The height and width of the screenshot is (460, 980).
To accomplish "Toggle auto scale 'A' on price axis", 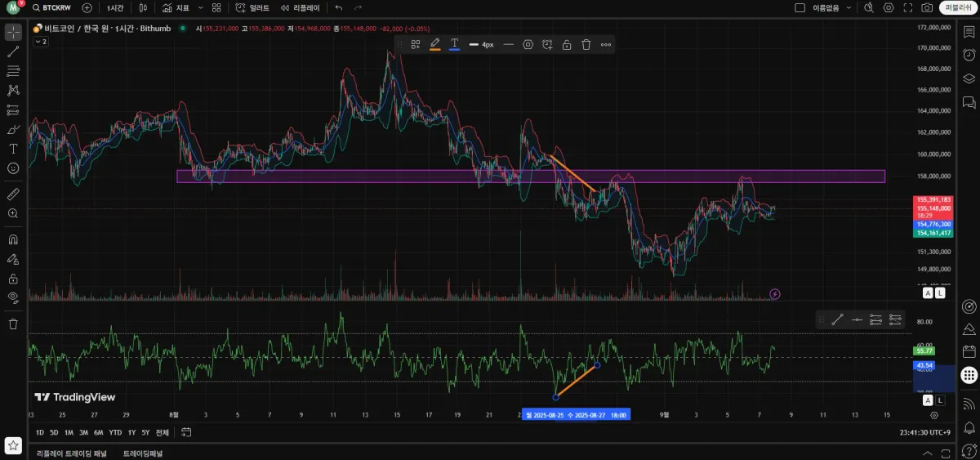I will click(928, 293).
